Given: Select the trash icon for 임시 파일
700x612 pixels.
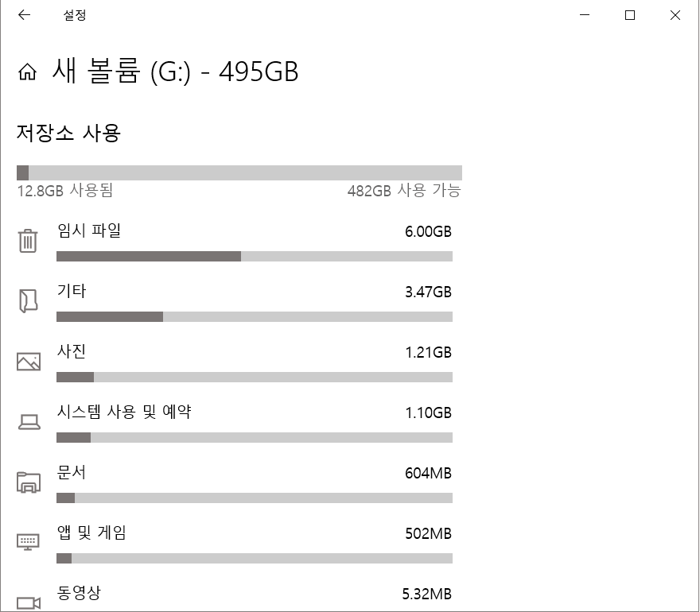Looking at the screenshot, I should [29, 241].
